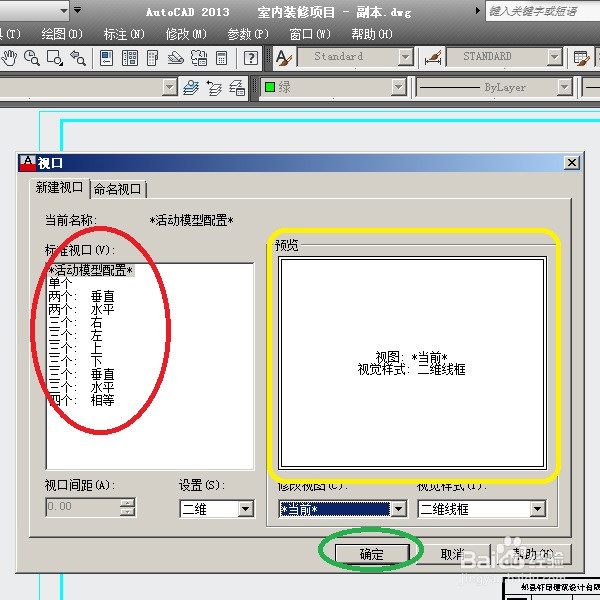Expand the Standard text style dropdown
Image resolution: width=600 pixels, height=600 pixels.
pos(405,58)
